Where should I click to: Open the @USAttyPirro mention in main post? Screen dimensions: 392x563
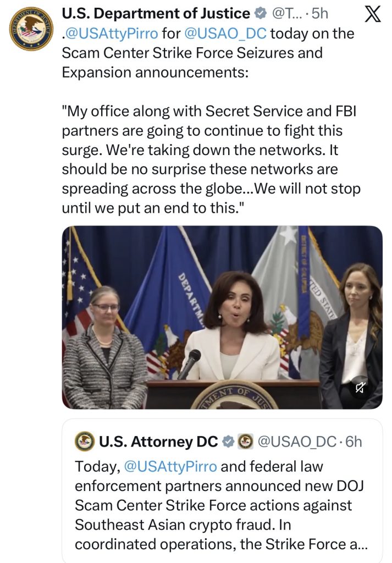(x=111, y=34)
